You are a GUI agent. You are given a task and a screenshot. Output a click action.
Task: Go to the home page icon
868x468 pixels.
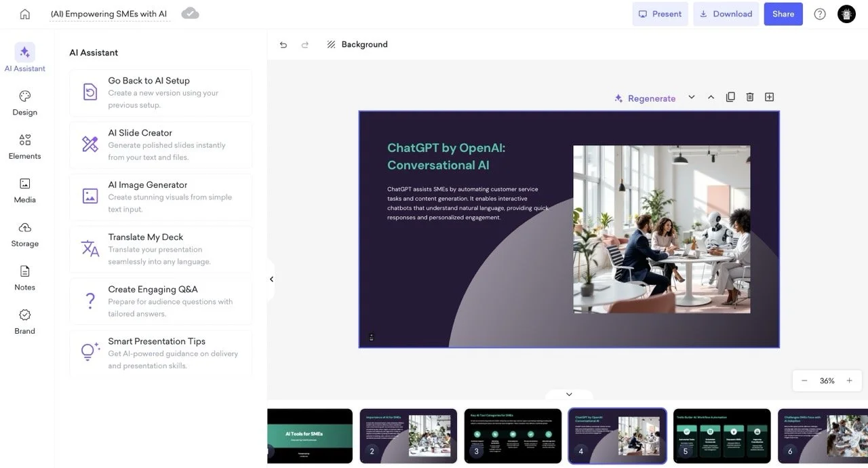25,14
